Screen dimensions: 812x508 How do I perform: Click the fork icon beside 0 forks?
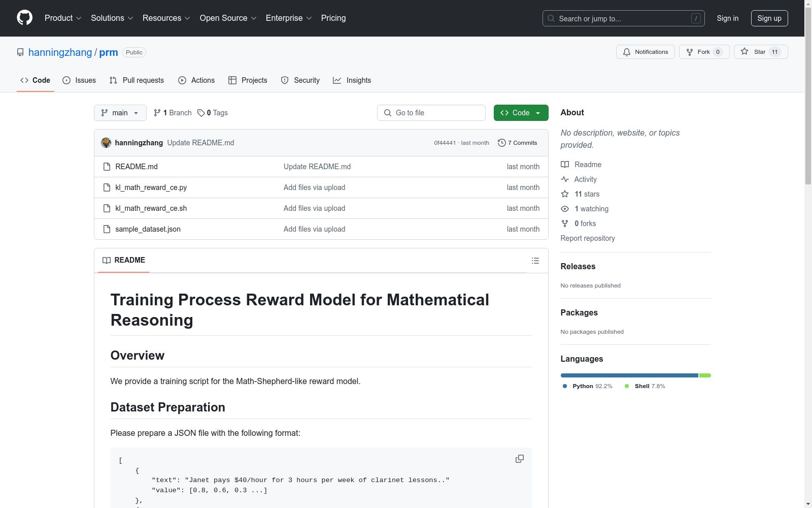pos(565,224)
